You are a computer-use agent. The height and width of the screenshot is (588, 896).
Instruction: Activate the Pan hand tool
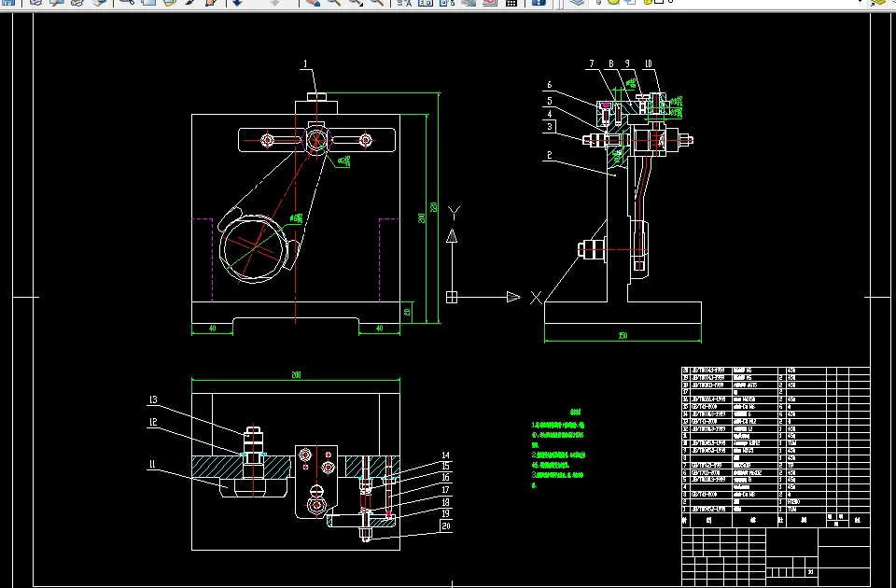coord(313,3)
